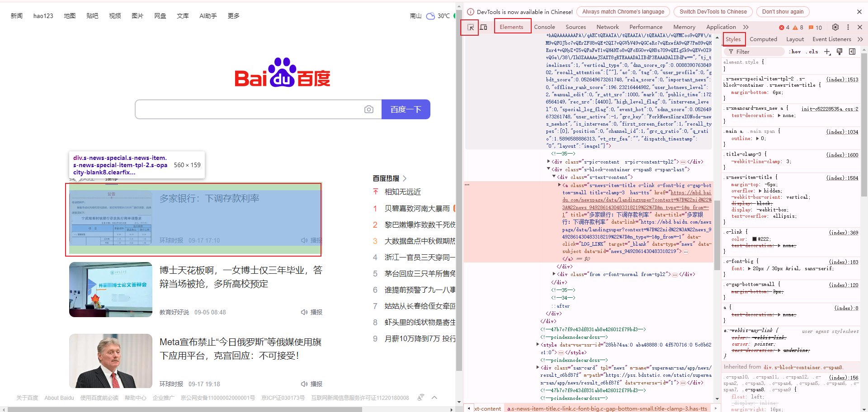
Task: Toggle the :hov element state panel
Action: tap(795, 51)
